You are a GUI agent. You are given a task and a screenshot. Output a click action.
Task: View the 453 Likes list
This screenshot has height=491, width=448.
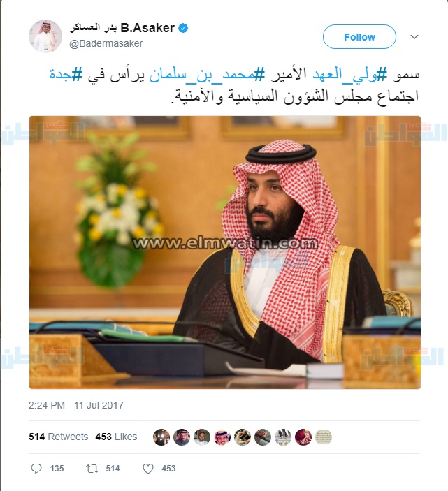click(116, 437)
